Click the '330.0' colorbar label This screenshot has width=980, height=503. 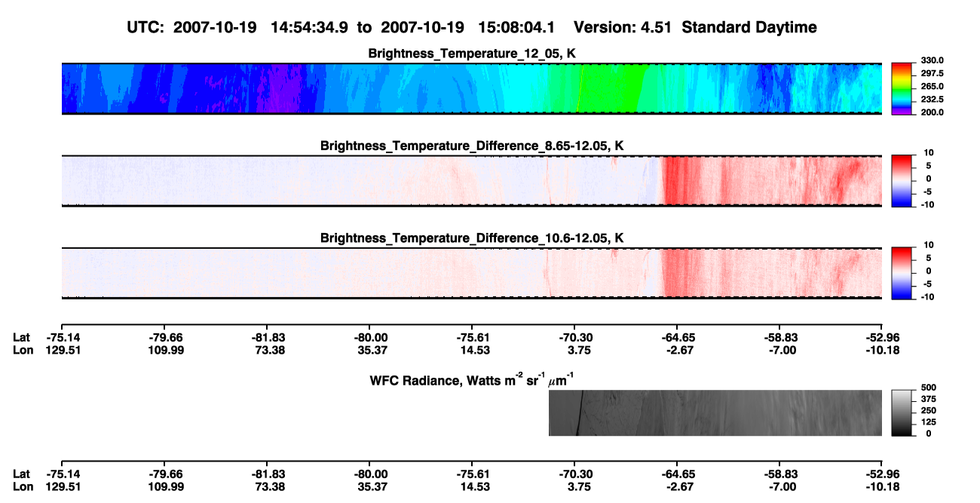(x=932, y=61)
